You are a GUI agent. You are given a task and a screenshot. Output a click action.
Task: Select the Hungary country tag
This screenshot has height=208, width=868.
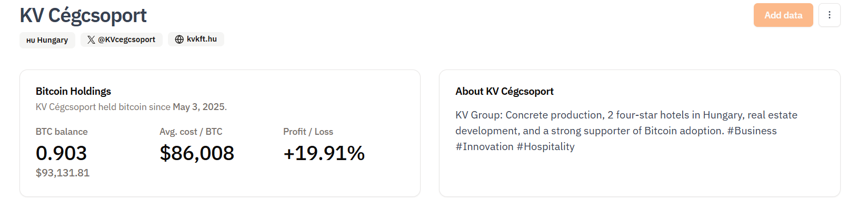pyautogui.click(x=47, y=40)
